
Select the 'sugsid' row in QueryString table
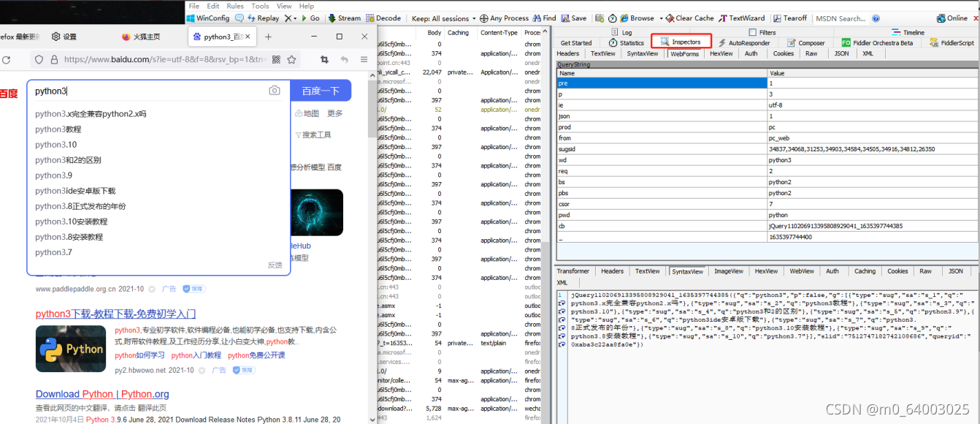pos(767,148)
